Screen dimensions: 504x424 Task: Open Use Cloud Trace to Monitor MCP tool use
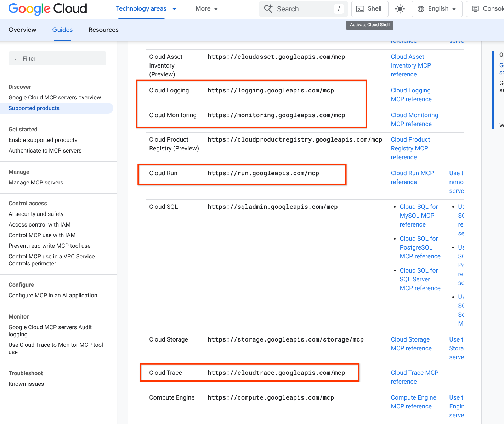click(x=56, y=348)
